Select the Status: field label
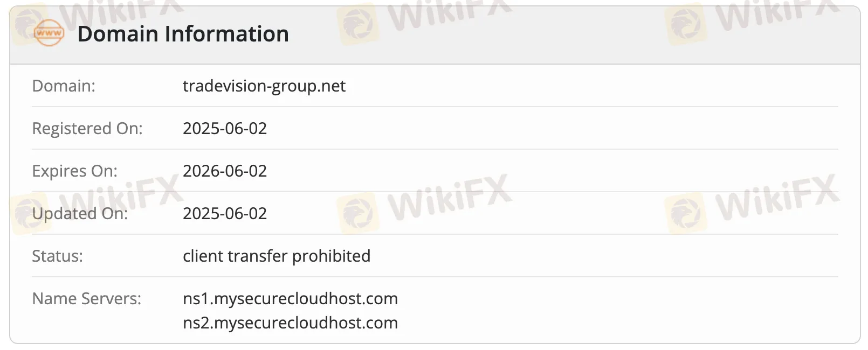Screen dimensions: 868x350 pos(58,256)
